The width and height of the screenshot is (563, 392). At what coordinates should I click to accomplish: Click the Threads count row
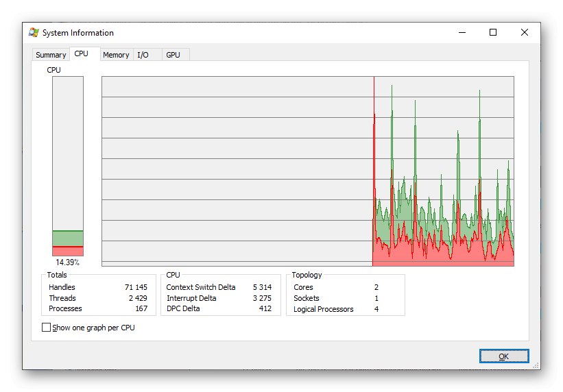tap(98, 298)
